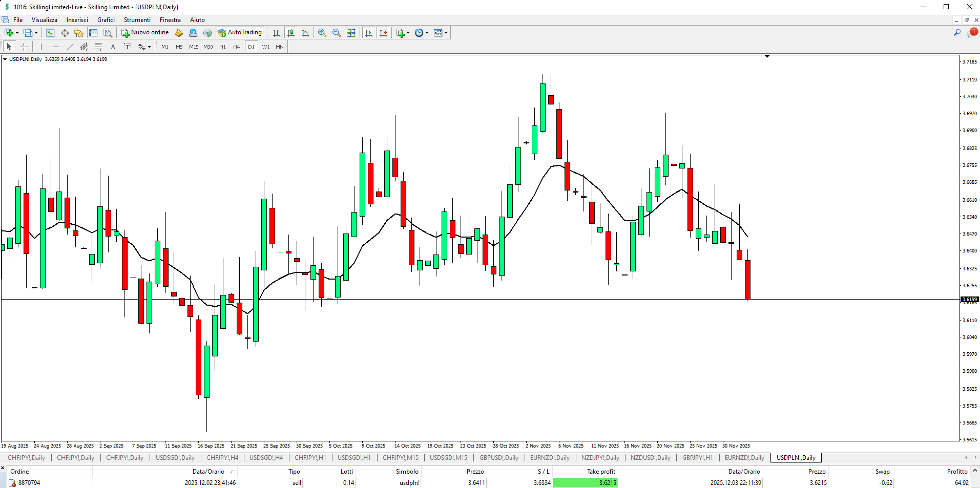980x488 pixels.
Task: Click the green Take profit cell 3.6215
Action: [585, 483]
